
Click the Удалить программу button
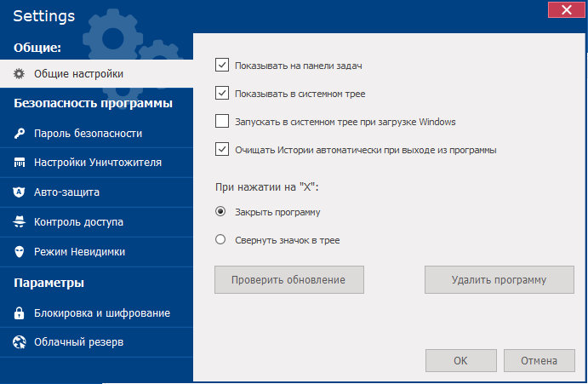coord(500,279)
